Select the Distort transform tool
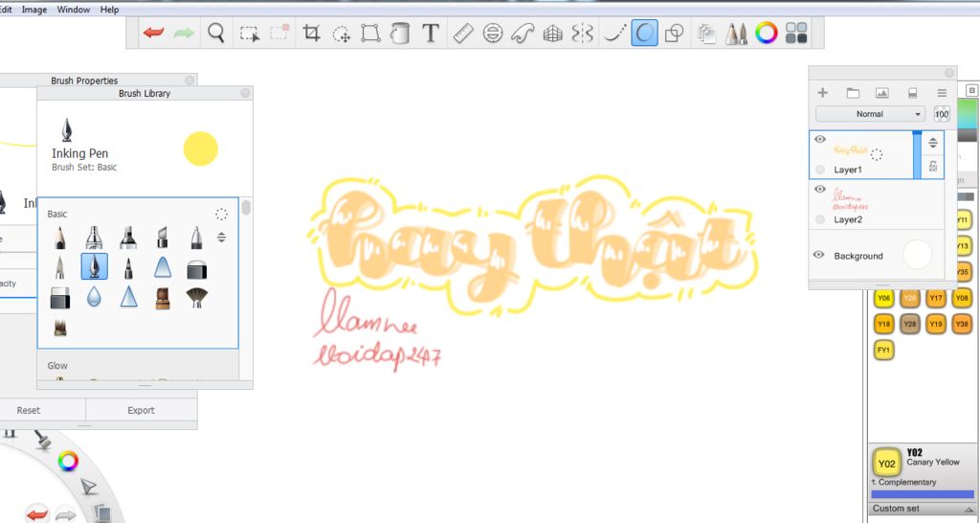This screenshot has width=980, height=523. [370, 33]
